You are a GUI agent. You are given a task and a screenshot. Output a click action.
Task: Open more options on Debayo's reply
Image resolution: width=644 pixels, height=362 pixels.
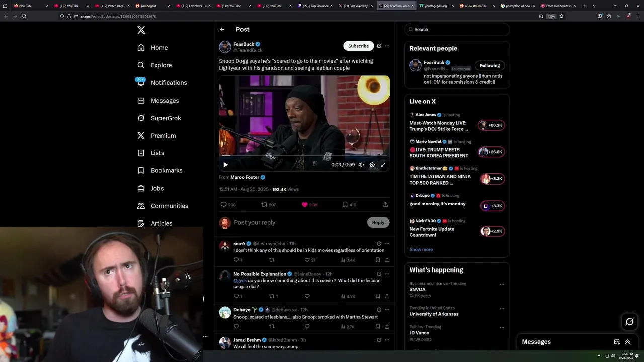(387, 310)
